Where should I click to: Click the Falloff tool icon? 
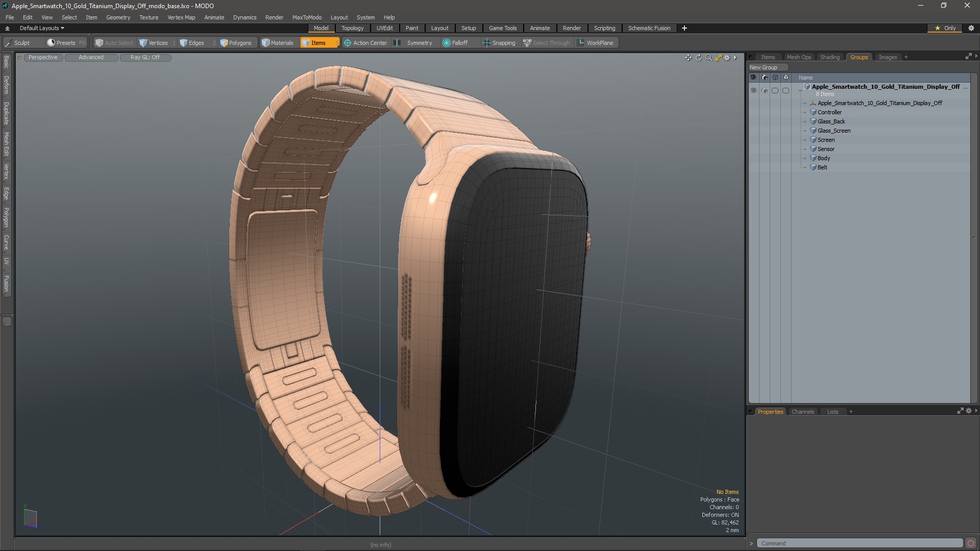tap(447, 43)
